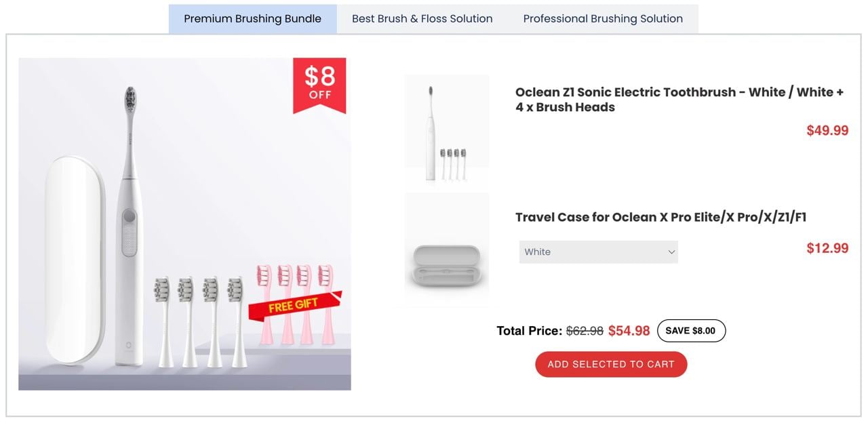Click the white travel case in bundle photo

(75, 261)
